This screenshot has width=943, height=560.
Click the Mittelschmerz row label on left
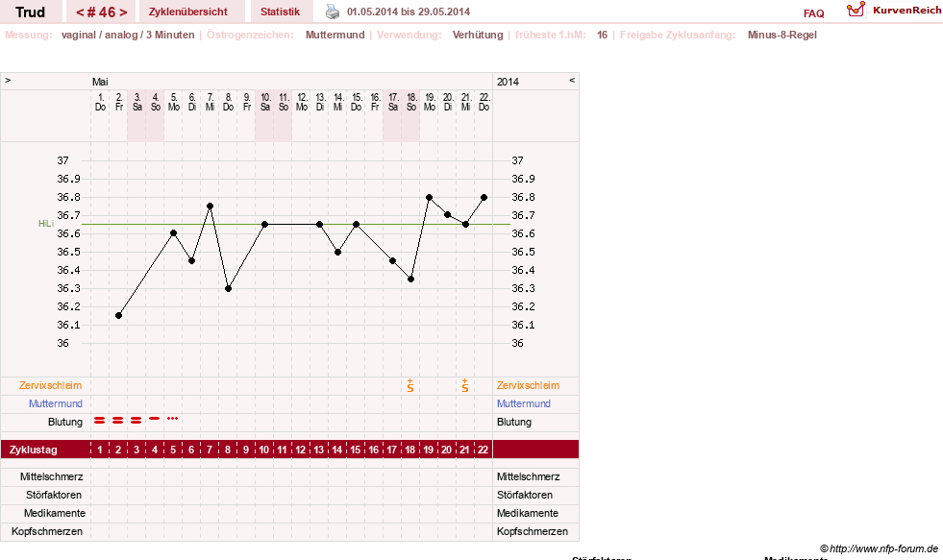(x=51, y=476)
